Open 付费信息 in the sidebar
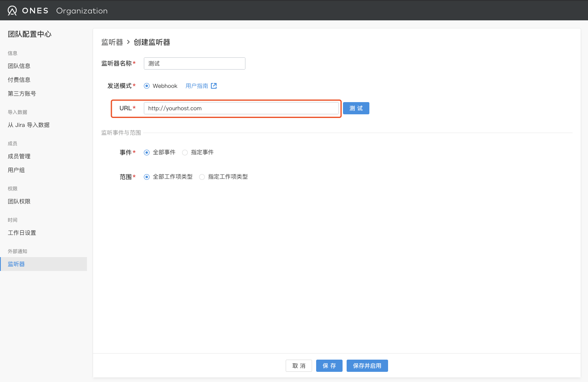Viewport: 588px width, 382px height. click(x=19, y=80)
